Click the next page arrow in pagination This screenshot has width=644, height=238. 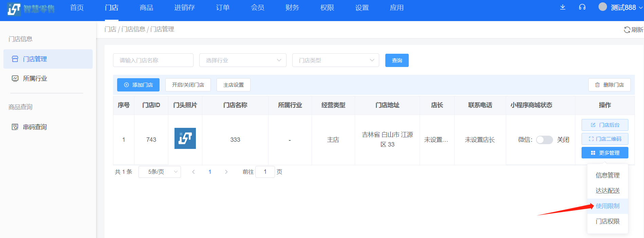(226, 172)
